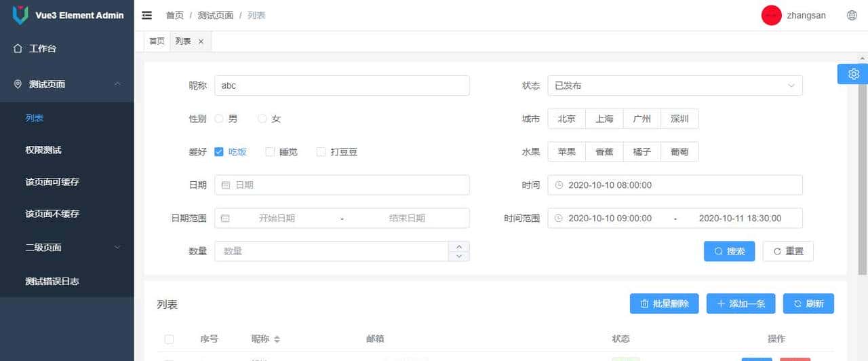Open the settings gear panel
868x361 pixels.
[x=854, y=74]
